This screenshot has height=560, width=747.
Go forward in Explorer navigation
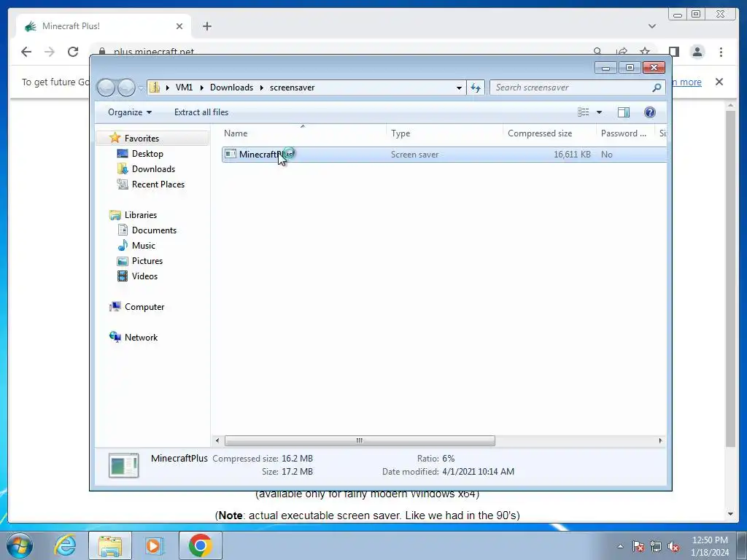point(126,87)
